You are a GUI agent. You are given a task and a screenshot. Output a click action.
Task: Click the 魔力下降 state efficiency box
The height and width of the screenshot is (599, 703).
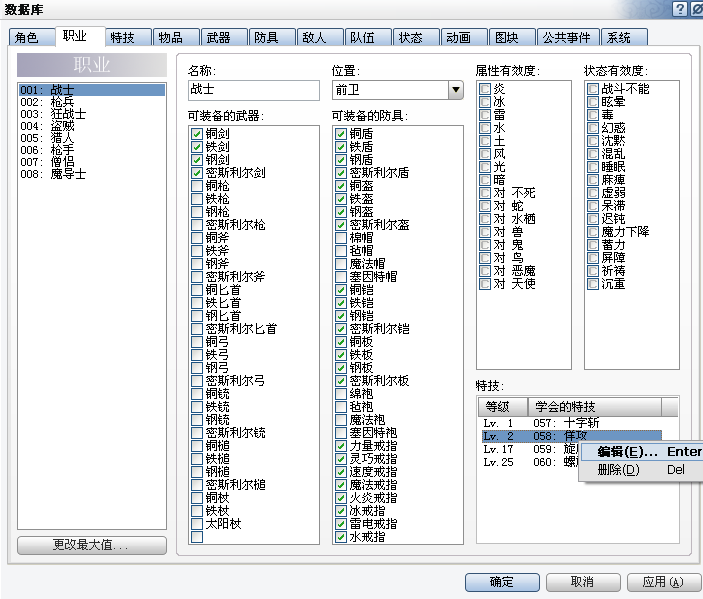[x=593, y=232]
